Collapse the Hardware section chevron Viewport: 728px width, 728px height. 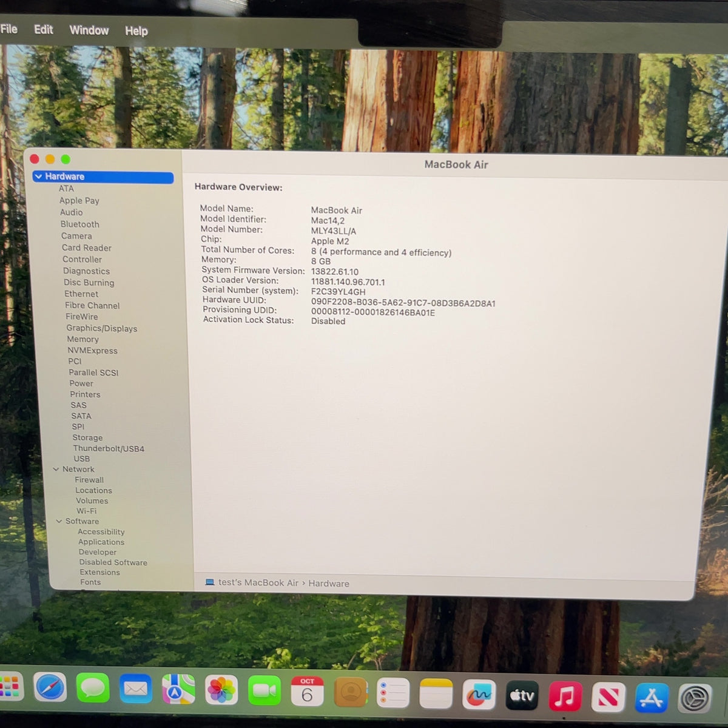point(38,177)
